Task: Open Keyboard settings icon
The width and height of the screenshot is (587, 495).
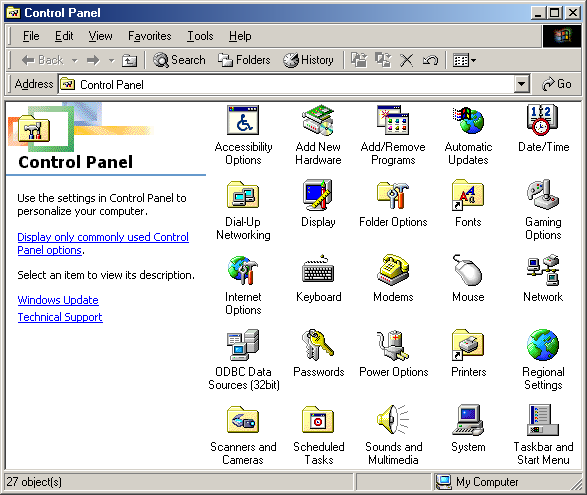Action: 318,270
